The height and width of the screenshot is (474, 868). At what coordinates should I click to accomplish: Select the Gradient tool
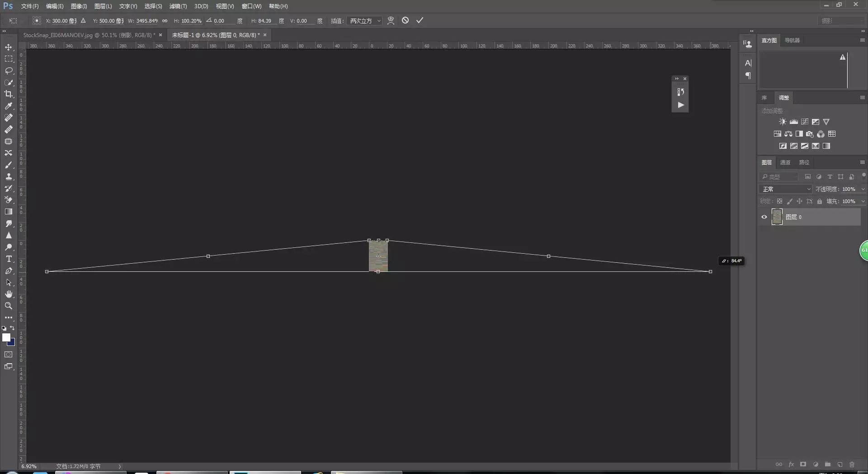(9, 212)
